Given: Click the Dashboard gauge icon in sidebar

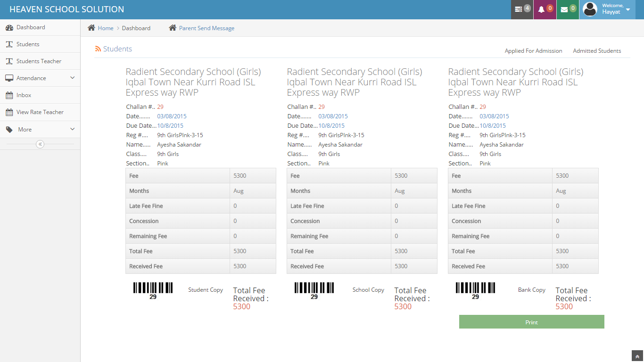Looking at the screenshot, I should point(9,27).
